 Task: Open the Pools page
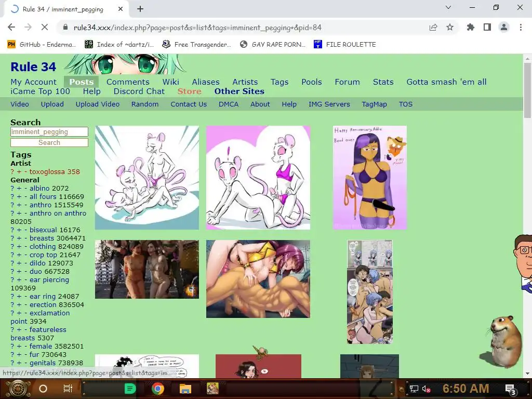(312, 82)
